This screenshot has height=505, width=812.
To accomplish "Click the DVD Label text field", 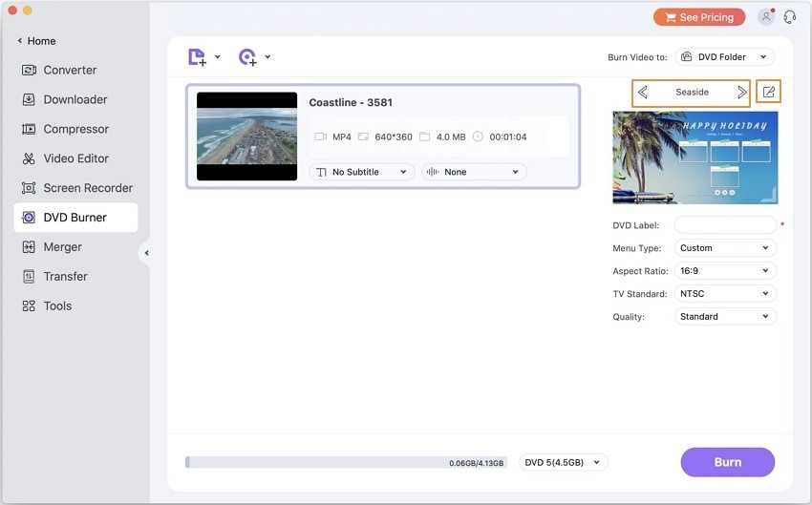I will (x=725, y=225).
